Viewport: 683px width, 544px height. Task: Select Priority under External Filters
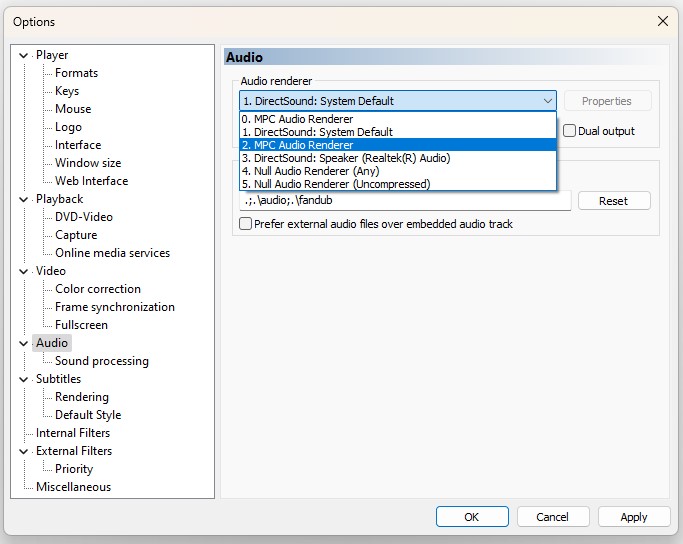tap(74, 469)
